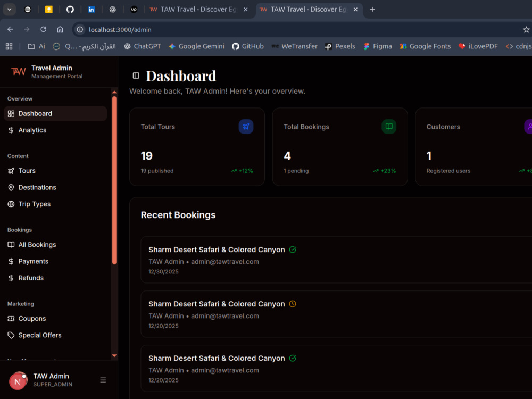The width and height of the screenshot is (532, 399).
Task: Click the Refunds dollar icon
Action: pyautogui.click(x=11, y=278)
